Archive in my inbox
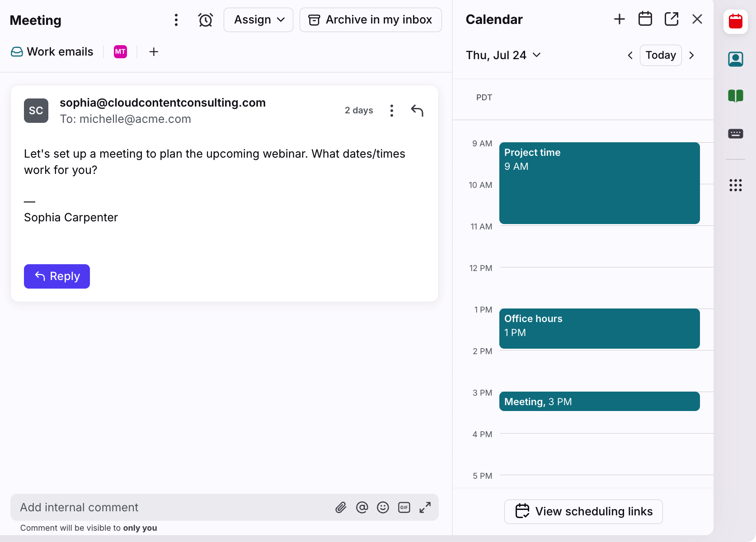 [371, 20]
